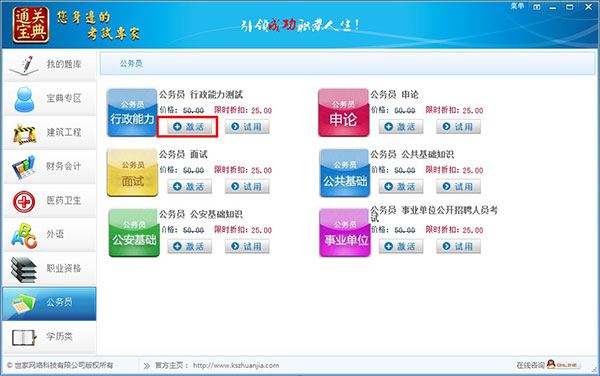Activate 行政能力测试 with 激活 button
This screenshot has height=376, width=600.
point(189,127)
